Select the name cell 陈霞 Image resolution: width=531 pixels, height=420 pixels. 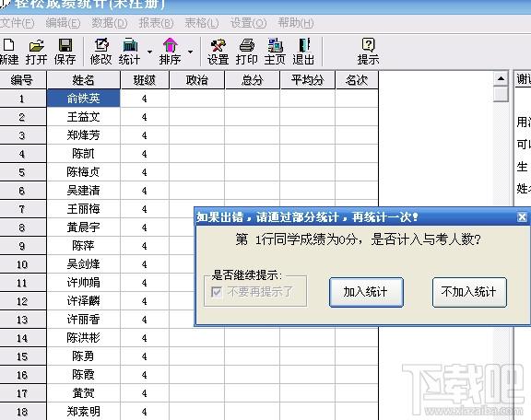83,375
